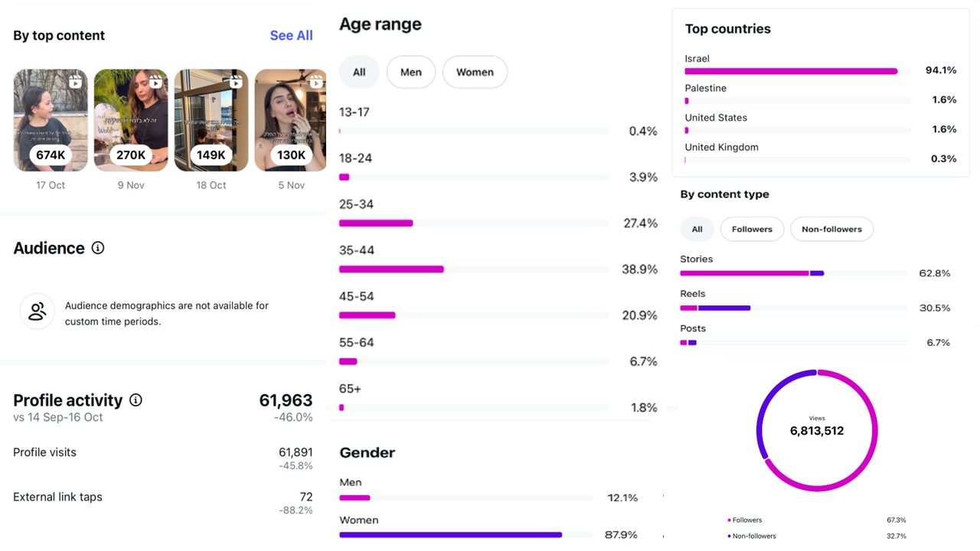Click the External link taps row
The image size is (980, 551).
click(x=162, y=502)
